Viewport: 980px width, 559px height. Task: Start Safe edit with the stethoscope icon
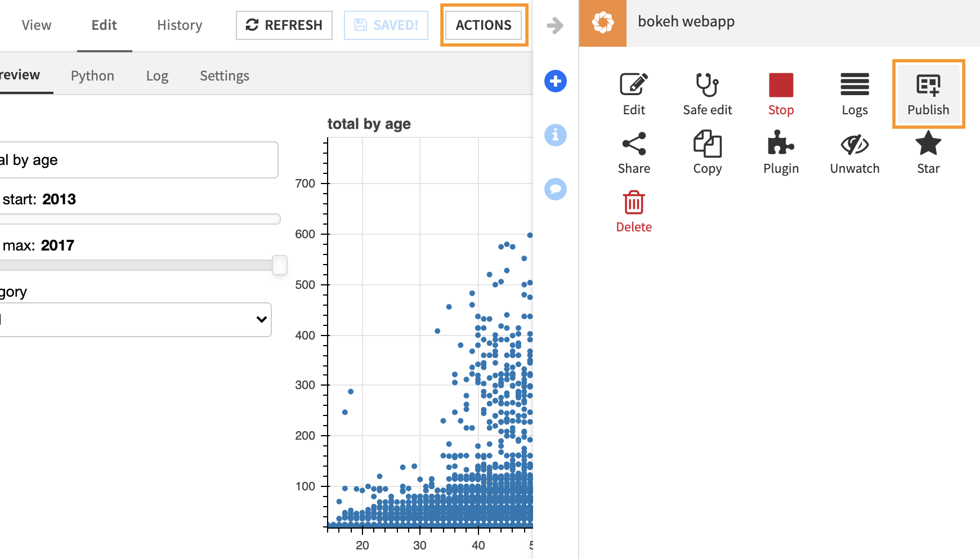(x=708, y=94)
